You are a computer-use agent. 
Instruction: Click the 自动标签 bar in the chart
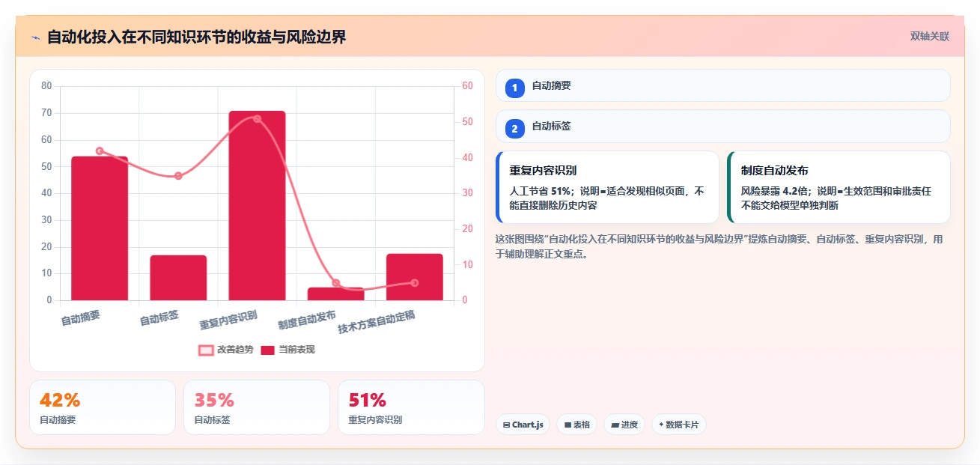pos(178,278)
